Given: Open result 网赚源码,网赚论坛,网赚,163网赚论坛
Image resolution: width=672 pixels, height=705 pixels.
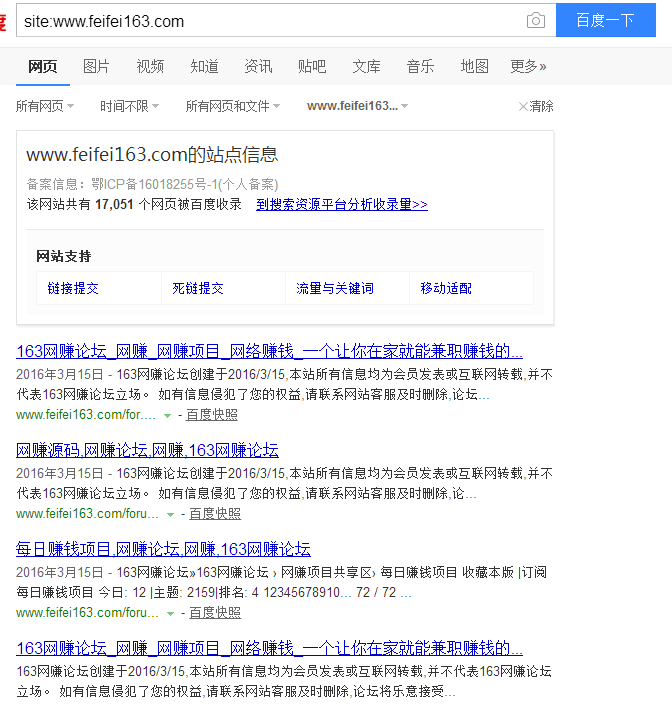Looking at the screenshot, I should tap(147, 450).
